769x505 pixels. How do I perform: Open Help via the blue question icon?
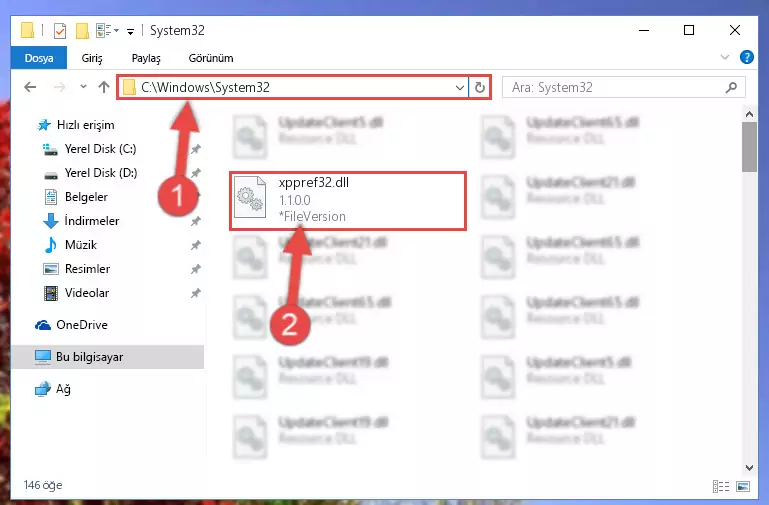click(746, 57)
